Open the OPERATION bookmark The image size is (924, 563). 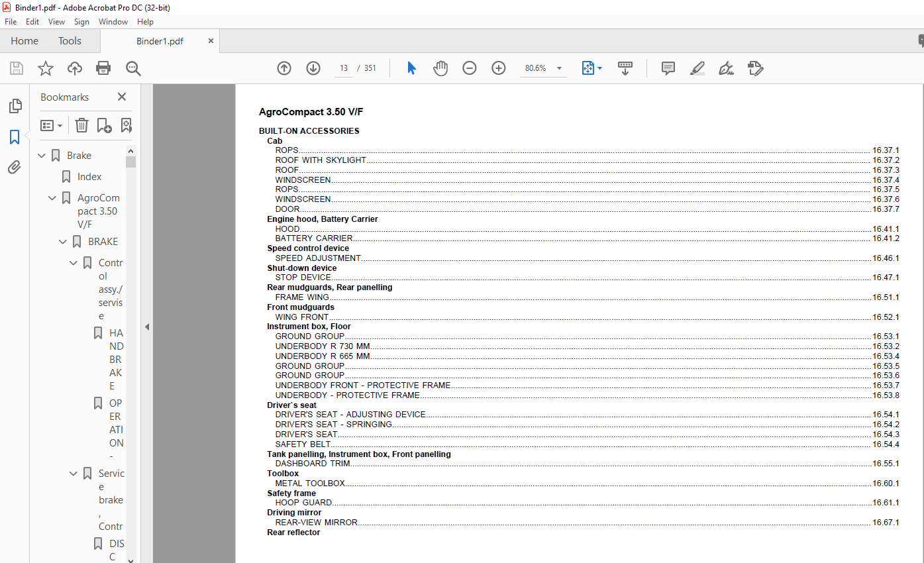click(117, 430)
